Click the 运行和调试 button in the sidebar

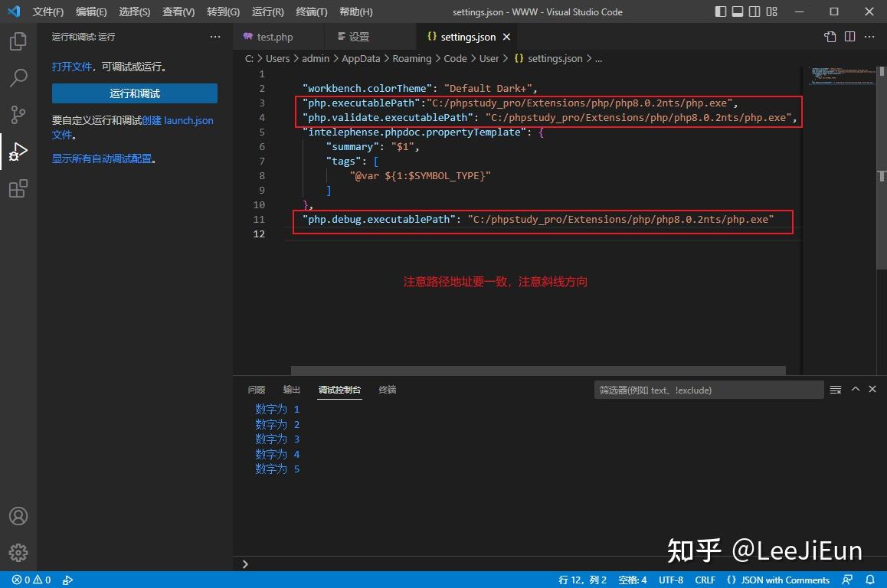click(x=134, y=93)
